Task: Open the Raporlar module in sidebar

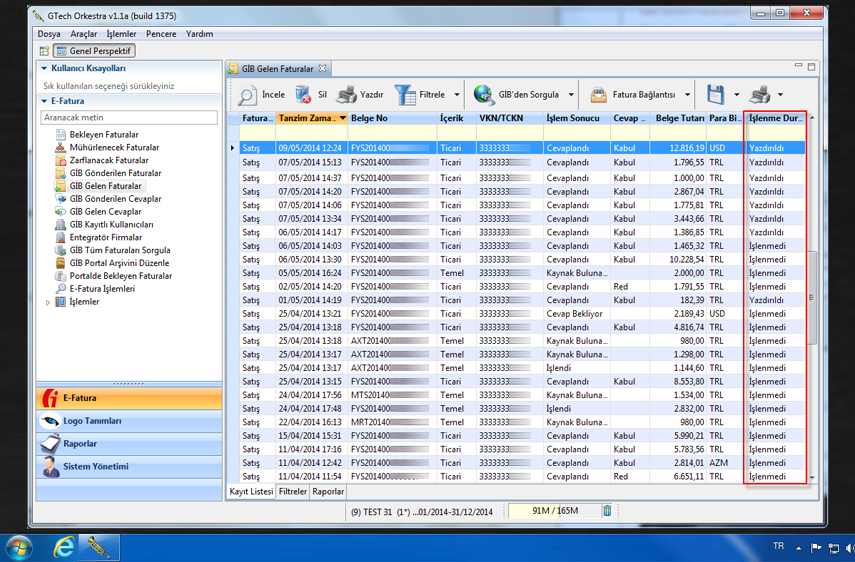Action: (x=129, y=444)
